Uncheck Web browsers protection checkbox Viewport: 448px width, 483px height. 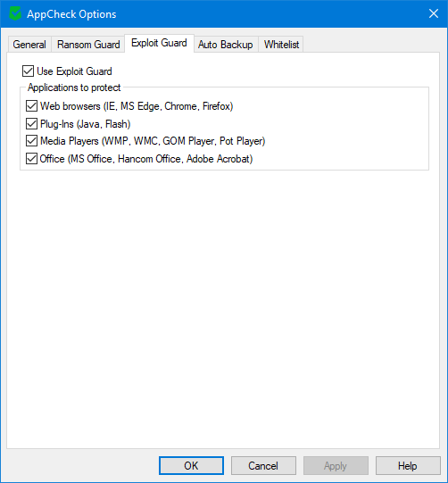31,106
